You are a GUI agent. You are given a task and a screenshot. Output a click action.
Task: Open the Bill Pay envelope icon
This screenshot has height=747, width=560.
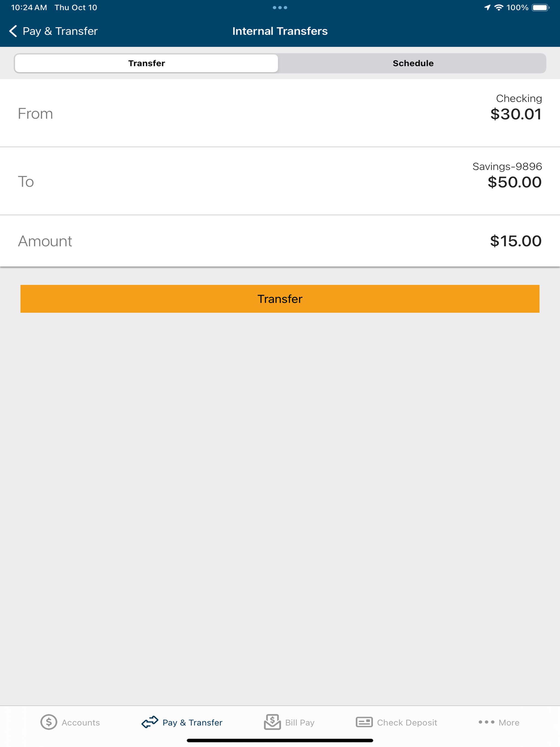[272, 722]
